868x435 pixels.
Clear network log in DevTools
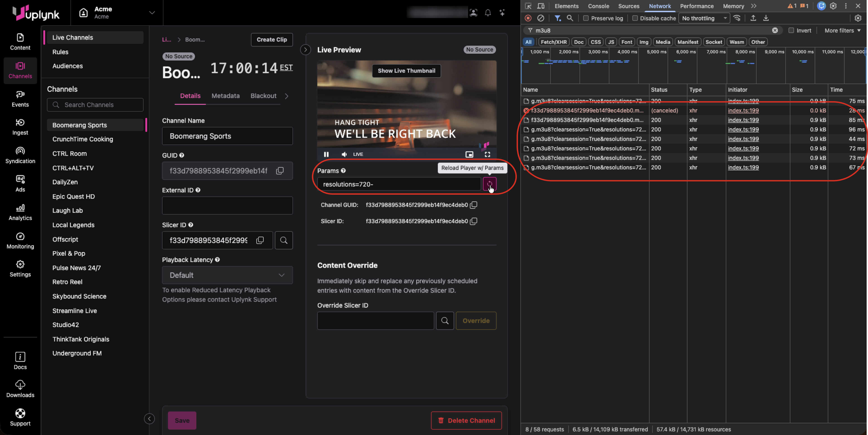[x=541, y=18]
